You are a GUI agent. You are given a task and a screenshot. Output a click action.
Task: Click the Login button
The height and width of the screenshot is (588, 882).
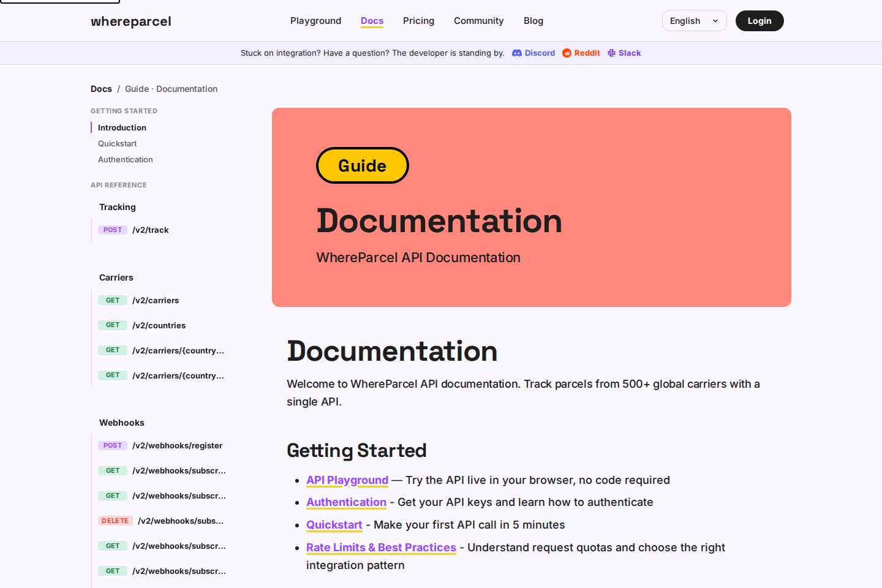click(759, 21)
